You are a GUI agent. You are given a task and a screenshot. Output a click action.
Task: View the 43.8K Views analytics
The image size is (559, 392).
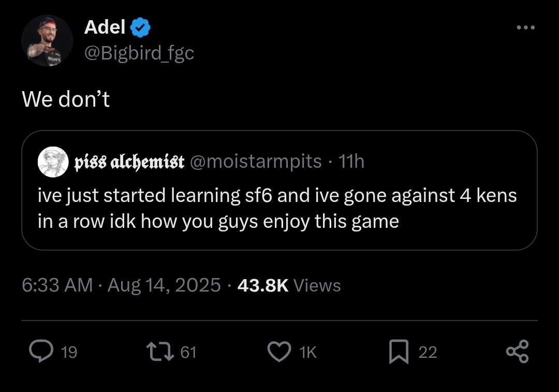289,285
